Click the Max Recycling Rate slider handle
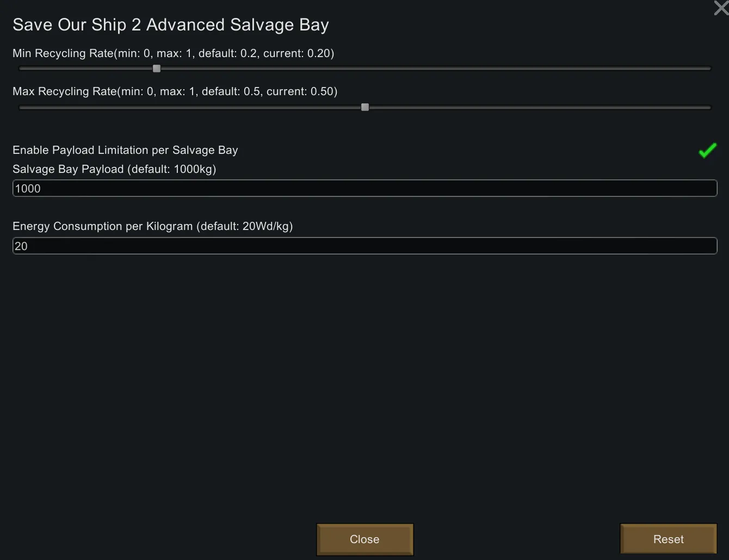The image size is (729, 560). click(365, 107)
